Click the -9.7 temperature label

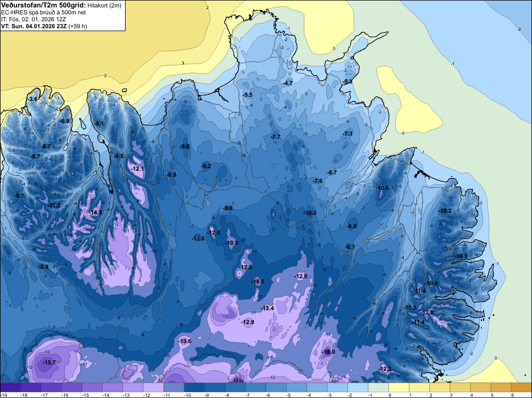point(19,196)
